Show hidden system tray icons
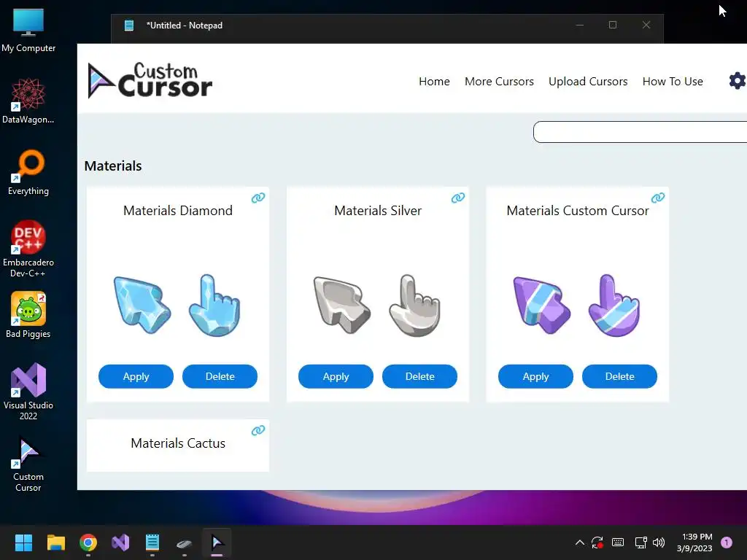 click(x=579, y=542)
